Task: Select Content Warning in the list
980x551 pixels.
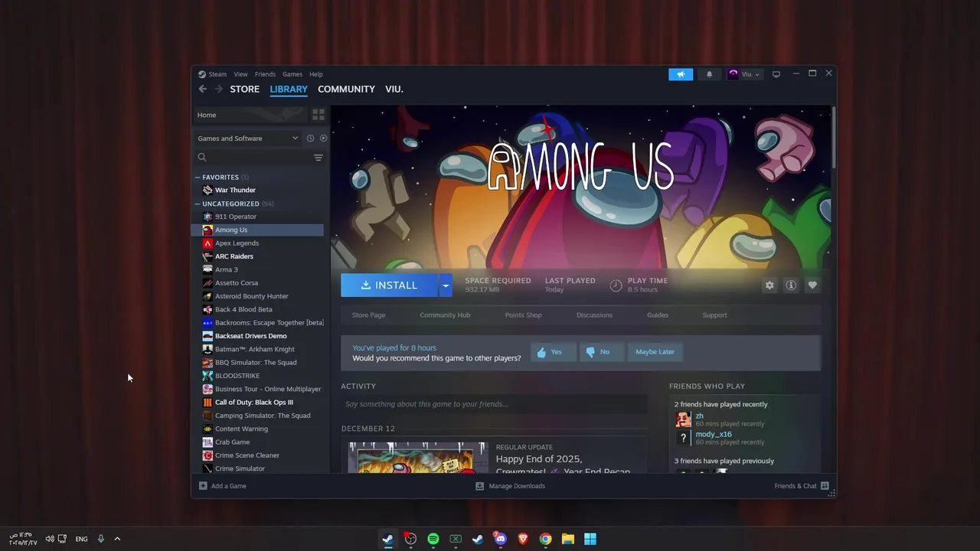Action: (258, 429)
